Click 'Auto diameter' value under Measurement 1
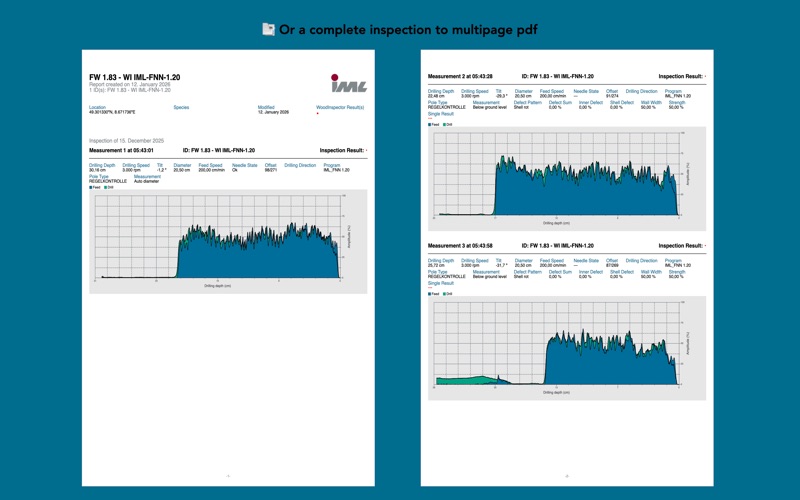 pyautogui.click(x=146, y=181)
